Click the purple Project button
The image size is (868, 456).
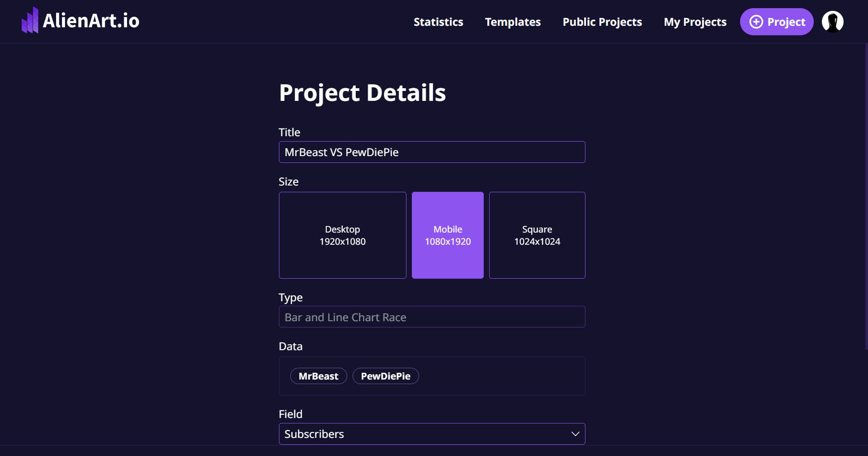pyautogui.click(x=776, y=22)
